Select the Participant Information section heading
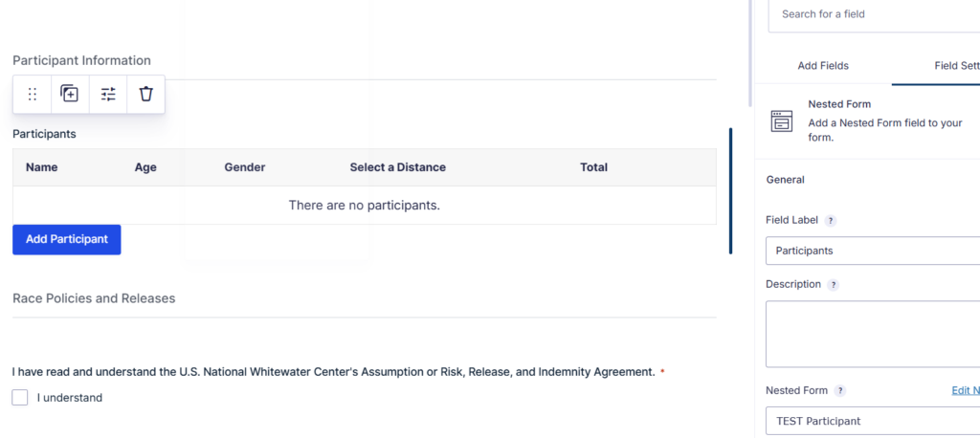Image resolution: width=980 pixels, height=438 pixels. [81, 60]
